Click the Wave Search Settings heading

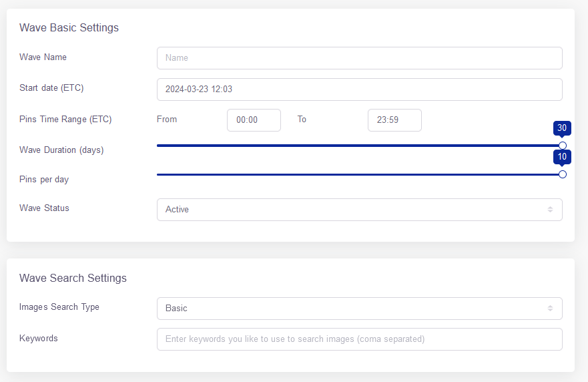(x=73, y=278)
